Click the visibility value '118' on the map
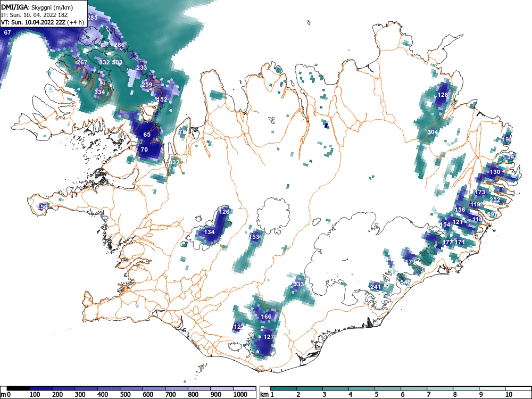Image resolution: width=532 pixels, height=399 pixels. point(477,219)
